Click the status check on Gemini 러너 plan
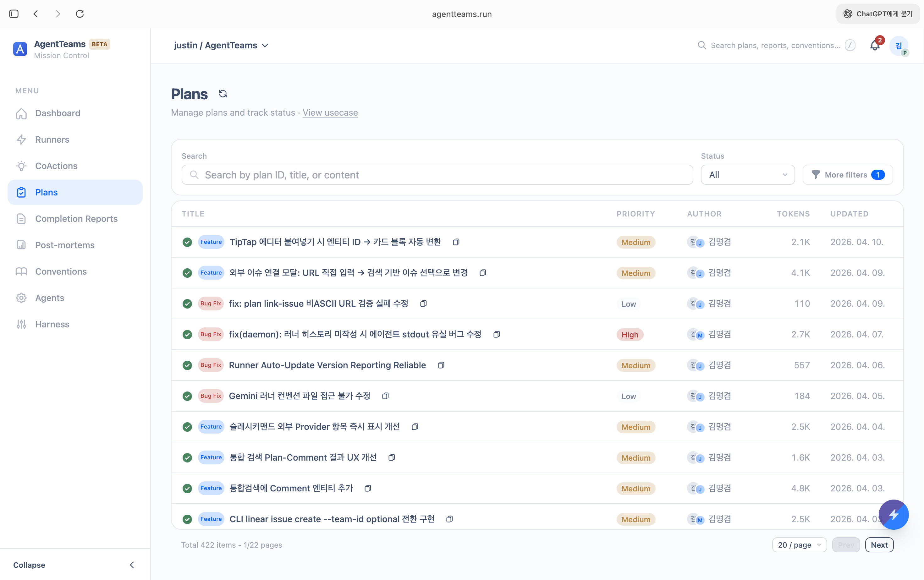 (x=187, y=396)
